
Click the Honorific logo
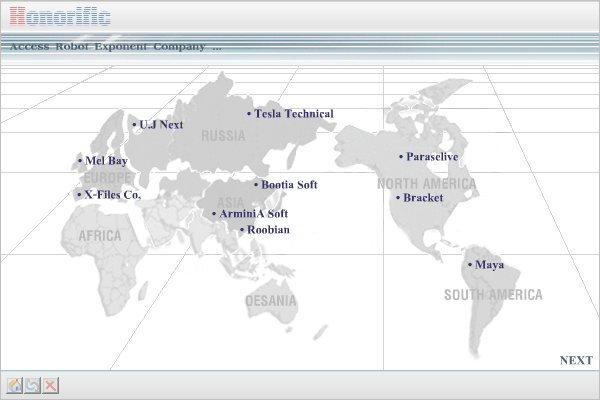[x=60, y=16]
